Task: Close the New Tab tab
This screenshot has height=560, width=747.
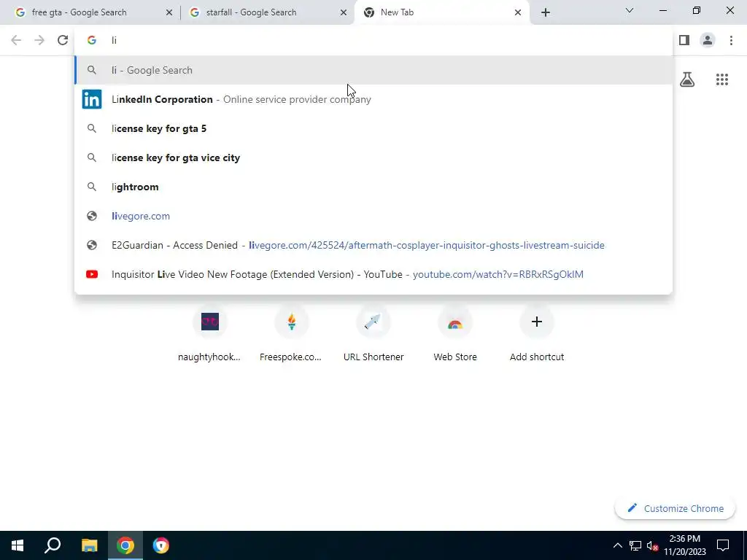Action: pyautogui.click(x=518, y=12)
